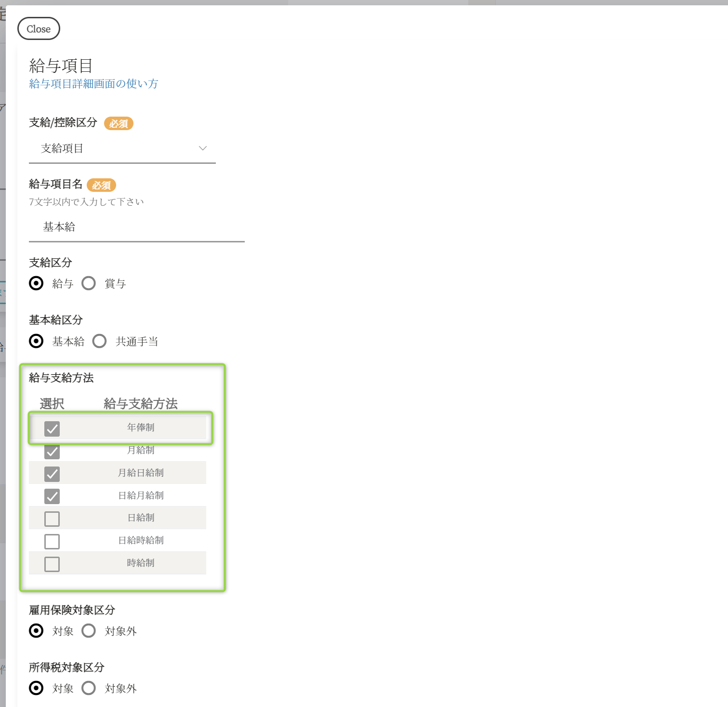Check the 日給時給制 checkbox
The height and width of the screenshot is (707, 728).
(x=52, y=541)
